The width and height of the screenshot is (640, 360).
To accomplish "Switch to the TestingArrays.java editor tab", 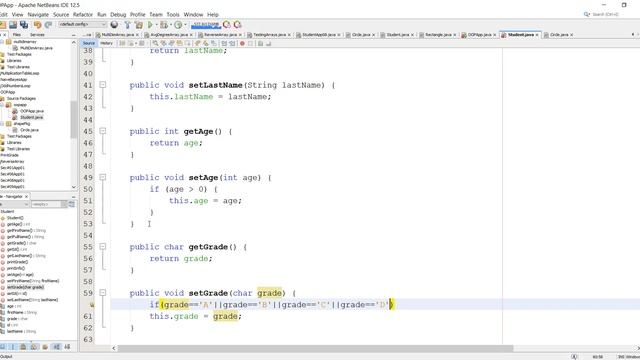I will (269, 35).
